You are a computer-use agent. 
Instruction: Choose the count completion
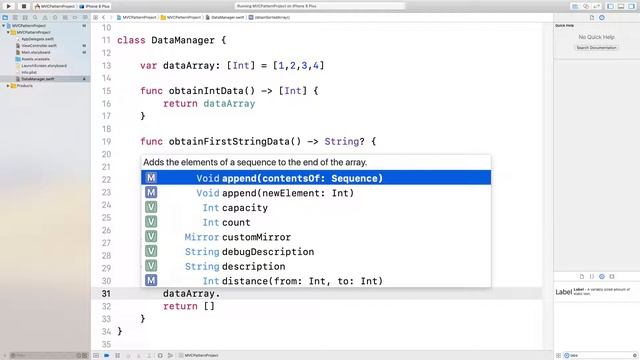pyautogui.click(x=316, y=222)
